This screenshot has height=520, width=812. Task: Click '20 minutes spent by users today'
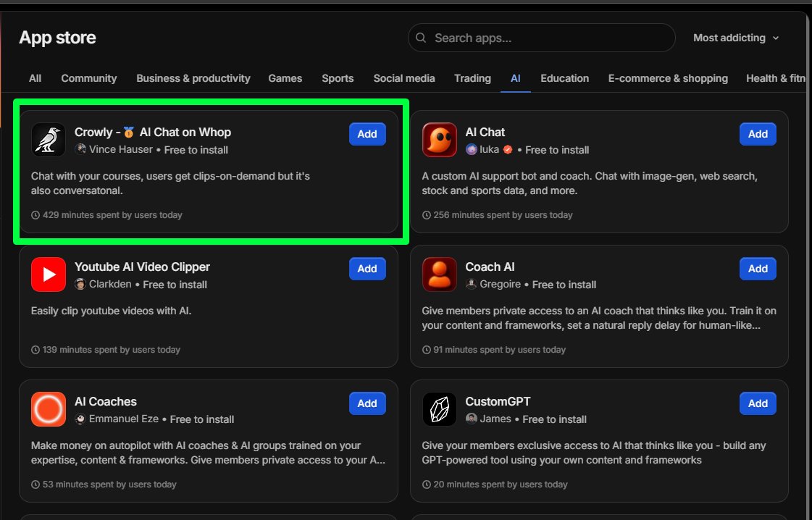click(x=501, y=485)
